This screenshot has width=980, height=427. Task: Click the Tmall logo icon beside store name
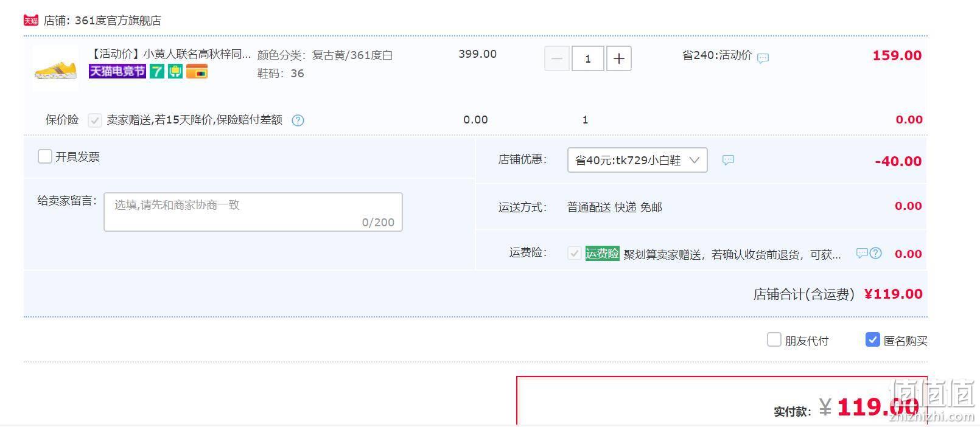[31, 21]
